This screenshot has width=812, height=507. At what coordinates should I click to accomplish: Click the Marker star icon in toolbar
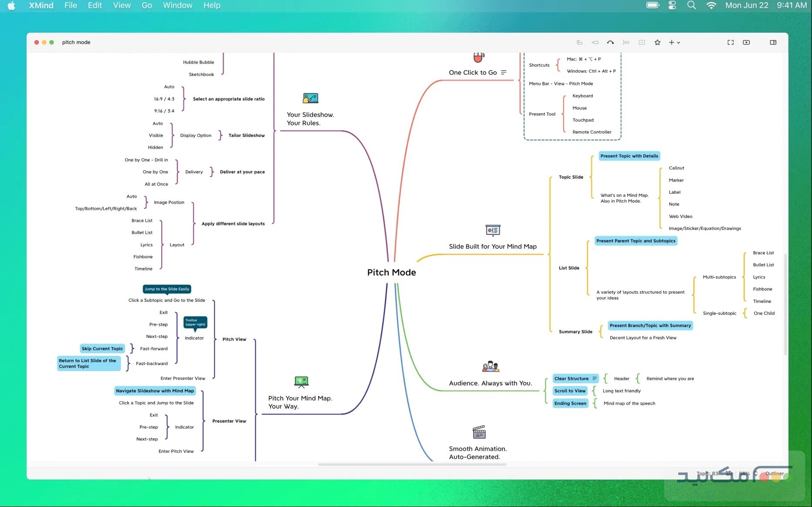(657, 42)
